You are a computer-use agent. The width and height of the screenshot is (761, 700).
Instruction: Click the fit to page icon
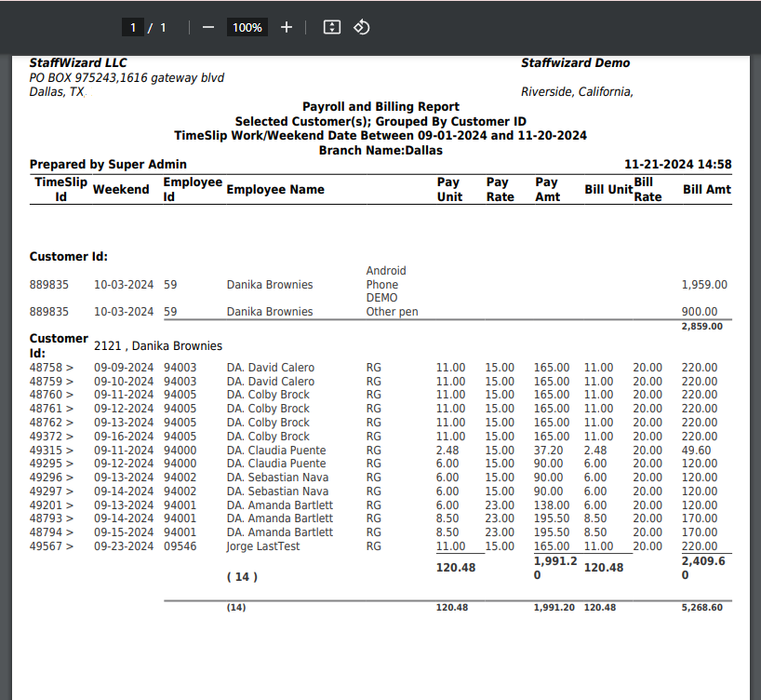(x=331, y=28)
